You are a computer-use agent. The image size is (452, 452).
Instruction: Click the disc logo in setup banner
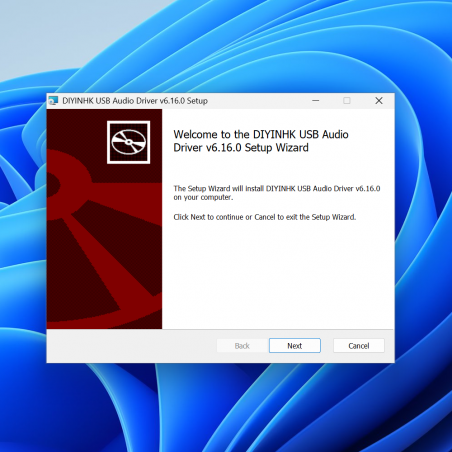[128, 142]
